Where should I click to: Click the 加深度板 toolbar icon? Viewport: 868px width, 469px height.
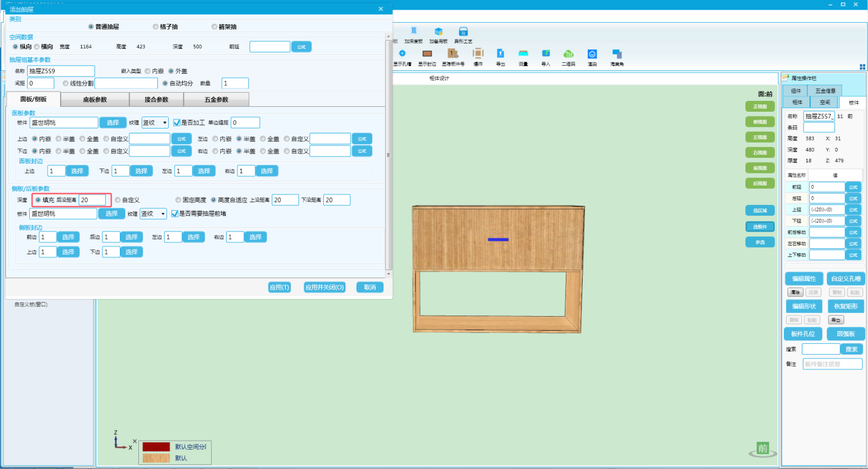point(413,31)
